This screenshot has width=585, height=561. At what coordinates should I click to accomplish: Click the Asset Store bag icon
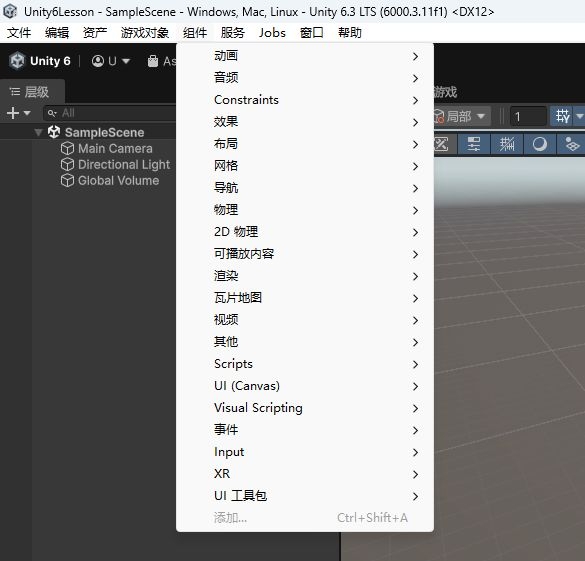tap(153, 61)
